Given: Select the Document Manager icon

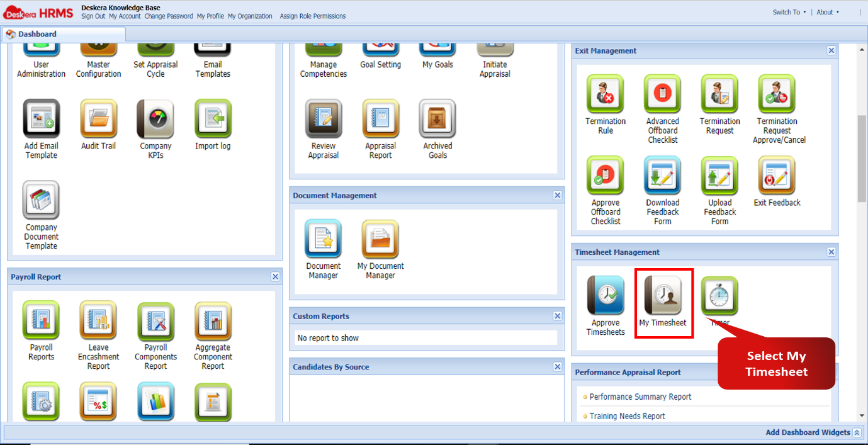Looking at the screenshot, I should tap(322, 239).
